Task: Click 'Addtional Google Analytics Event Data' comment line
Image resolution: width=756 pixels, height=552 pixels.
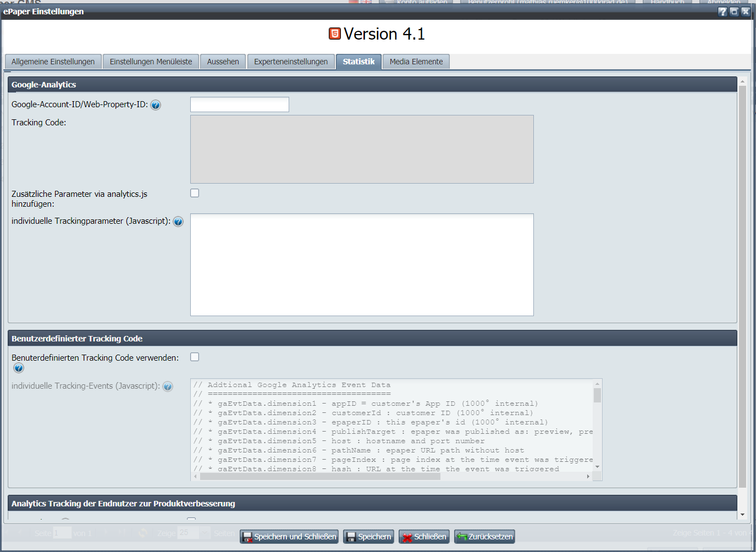Action: tap(292, 385)
